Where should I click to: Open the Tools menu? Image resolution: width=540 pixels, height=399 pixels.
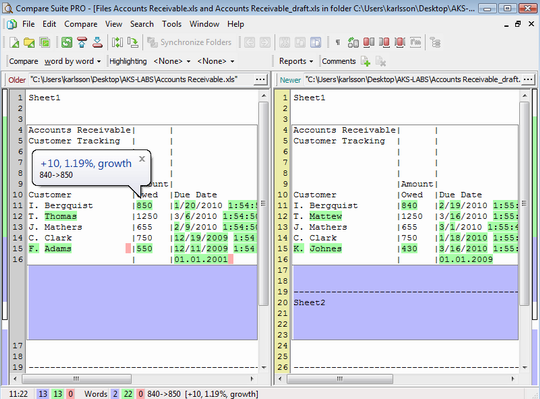coord(172,24)
